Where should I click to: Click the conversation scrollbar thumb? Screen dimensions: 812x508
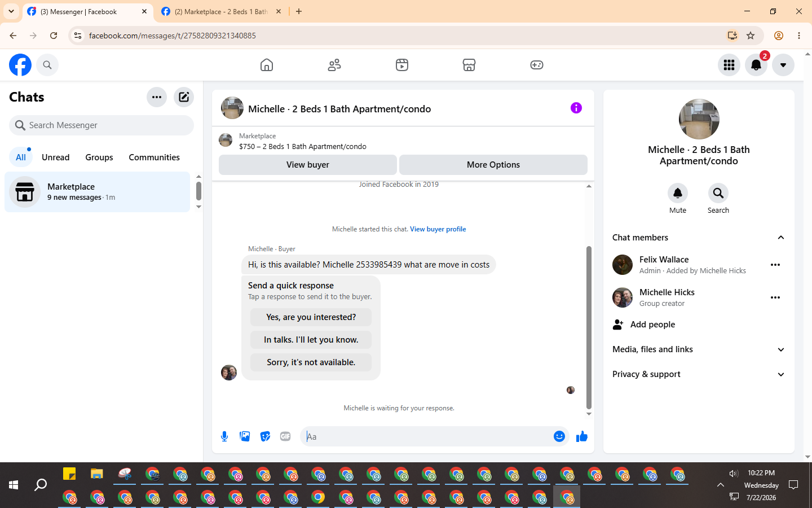pos(589,327)
